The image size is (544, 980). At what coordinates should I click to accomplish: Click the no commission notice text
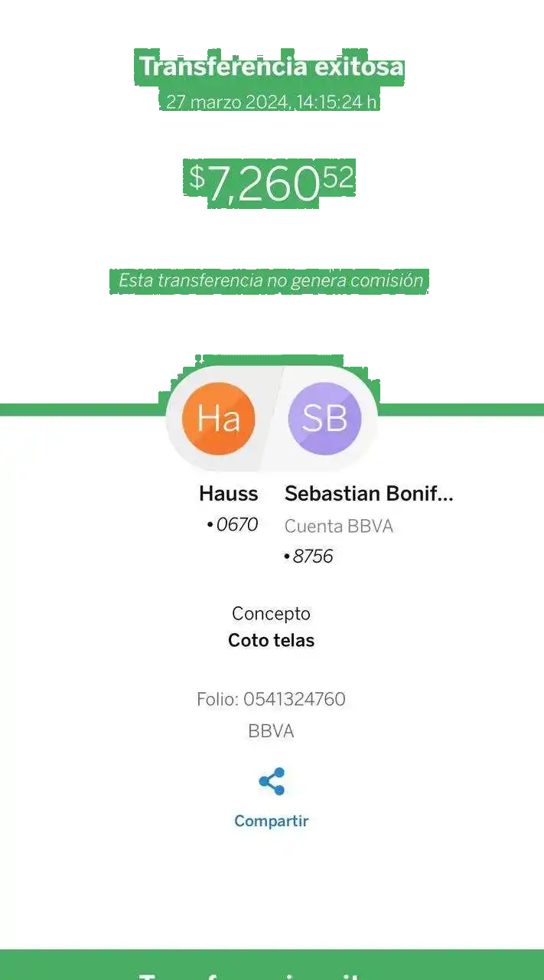271,280
